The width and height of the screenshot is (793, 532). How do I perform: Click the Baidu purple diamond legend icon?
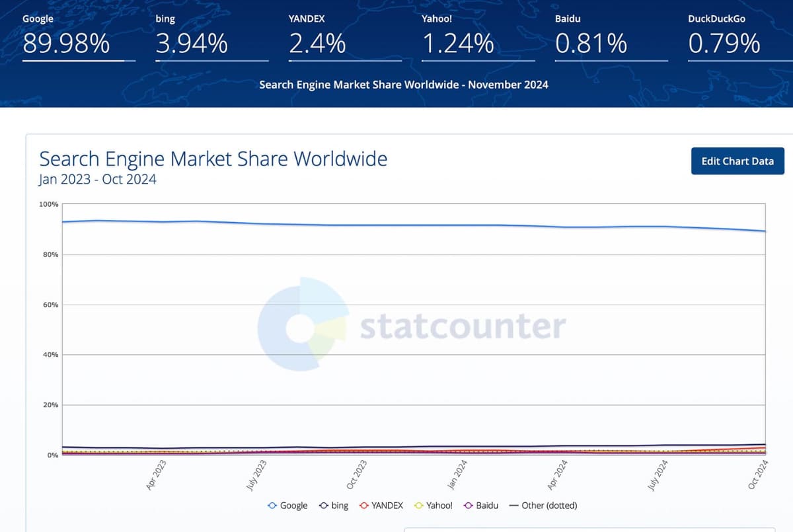pos(467,505)
